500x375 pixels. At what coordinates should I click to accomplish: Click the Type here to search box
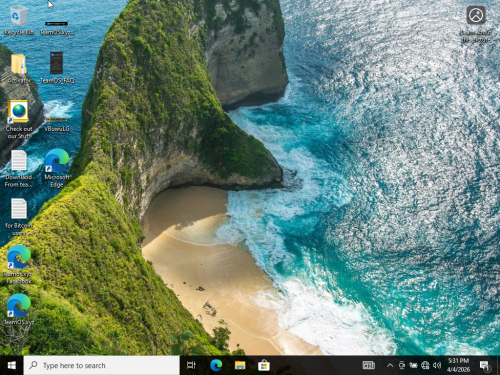[x=102, y=365]
